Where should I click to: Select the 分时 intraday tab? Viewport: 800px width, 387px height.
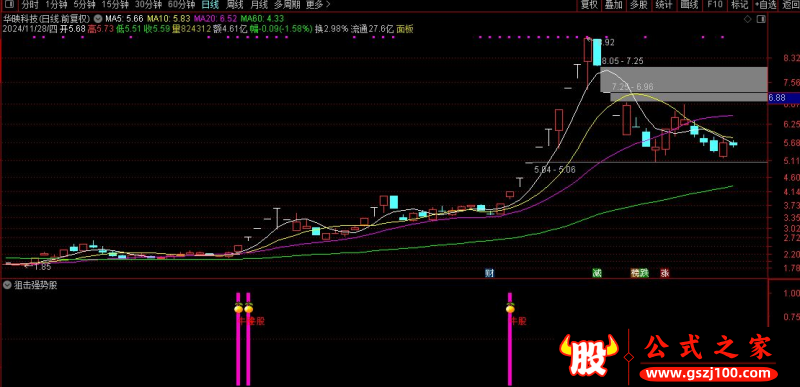pos(30,5)
